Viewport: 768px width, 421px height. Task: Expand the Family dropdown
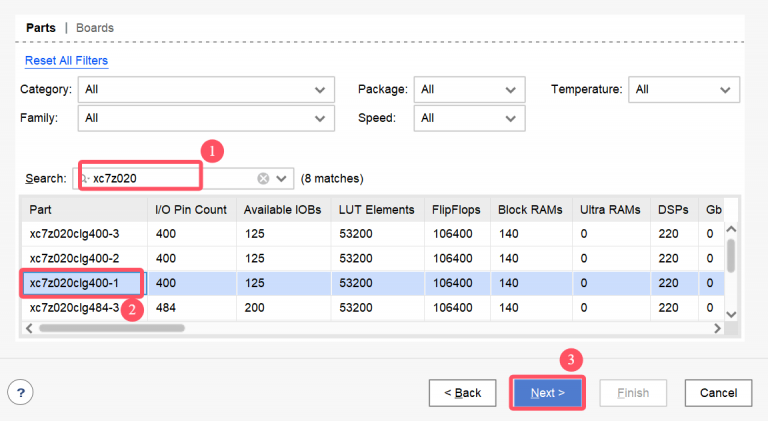click(x=206, y=118)
